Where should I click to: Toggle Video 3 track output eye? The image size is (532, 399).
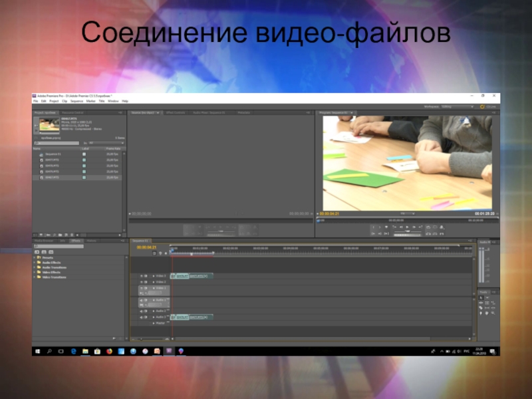click(141, 276)
